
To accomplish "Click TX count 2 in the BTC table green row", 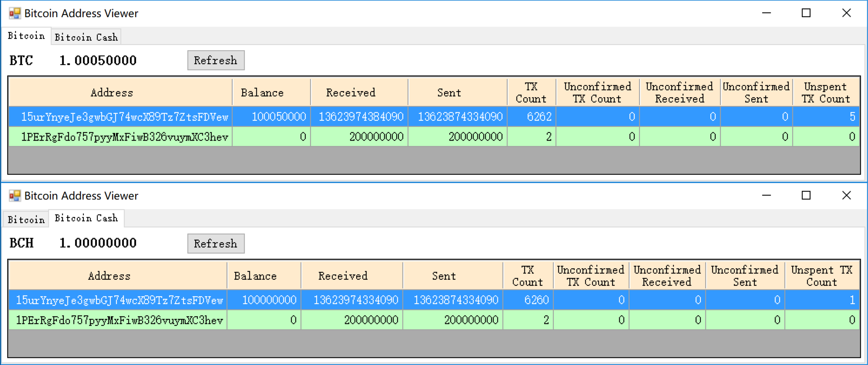I will [x=531, y=137].
